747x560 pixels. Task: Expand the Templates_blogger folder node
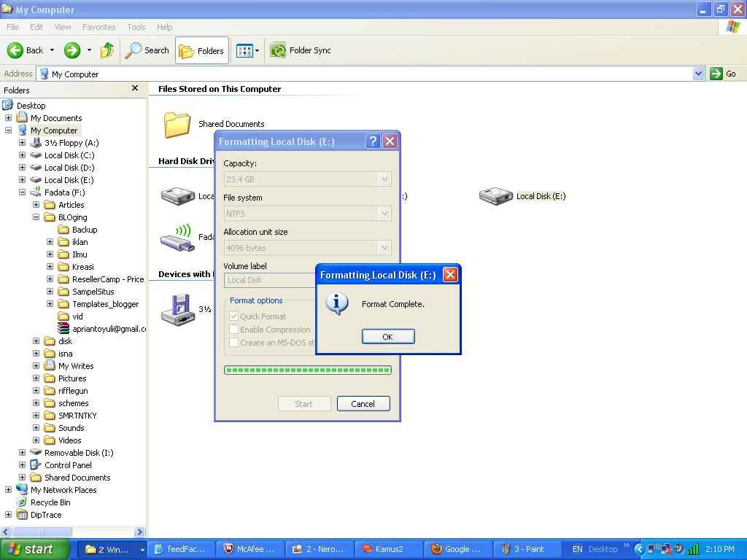pos(50,304)
